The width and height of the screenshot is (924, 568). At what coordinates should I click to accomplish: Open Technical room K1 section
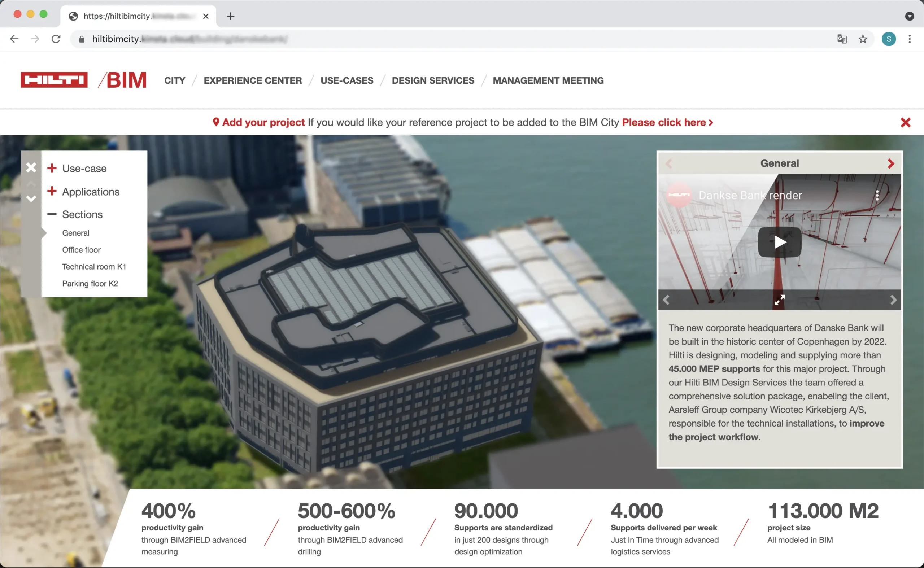point(94,267)
